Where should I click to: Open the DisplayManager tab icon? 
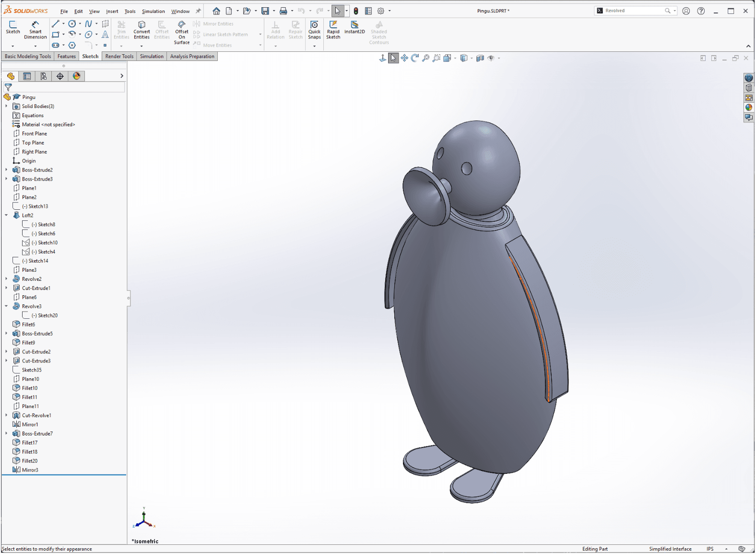76,76
